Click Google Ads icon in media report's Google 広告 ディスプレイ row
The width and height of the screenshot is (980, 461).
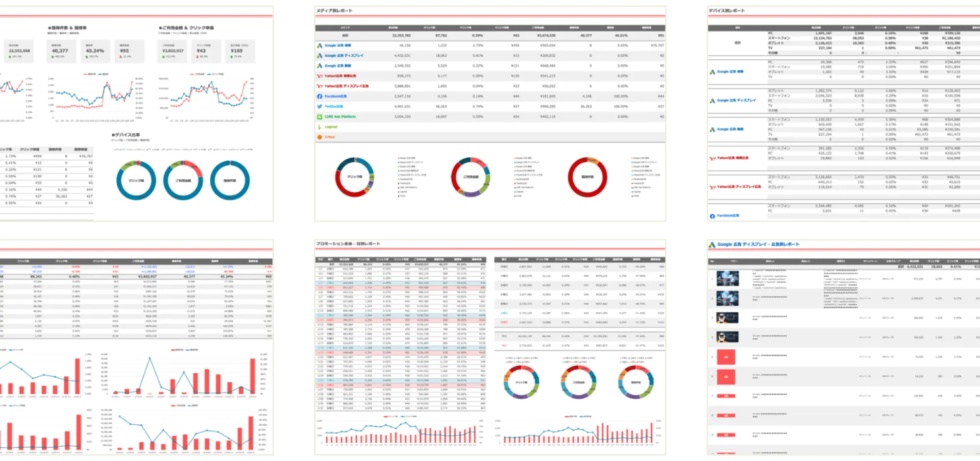click(319, 56)
